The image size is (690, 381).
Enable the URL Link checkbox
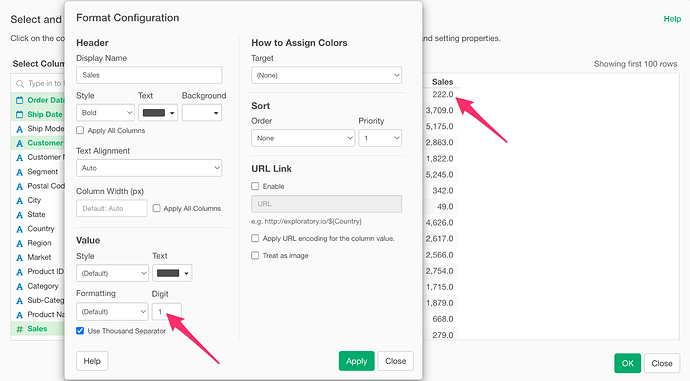pyautogui.click(x=255, y=186)
